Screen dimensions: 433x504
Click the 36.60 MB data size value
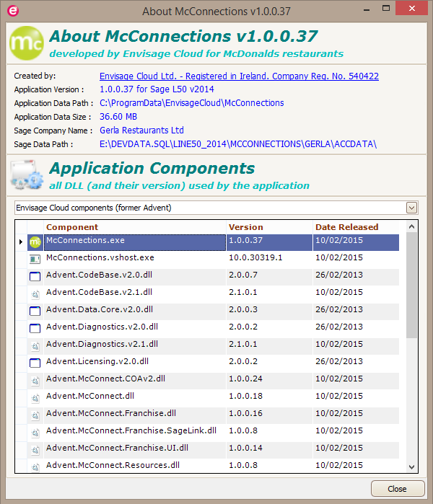tap(118, 117)
